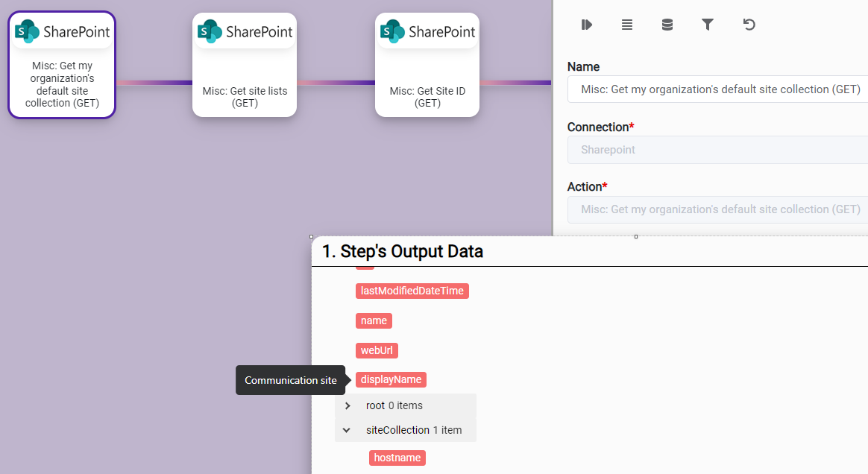Open the Connection dropdown showing Sharepoint

tap(717, 150)
